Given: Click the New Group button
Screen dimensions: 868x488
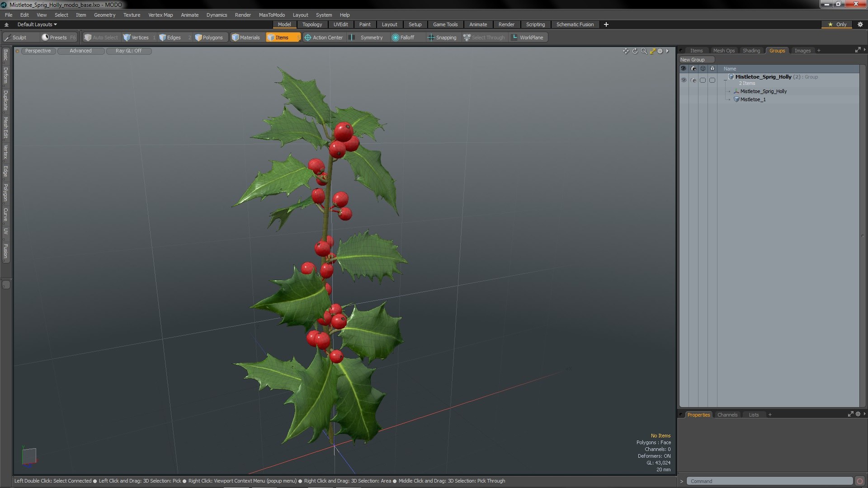Looking at the screenshot, I should click(x=696, y=60).
